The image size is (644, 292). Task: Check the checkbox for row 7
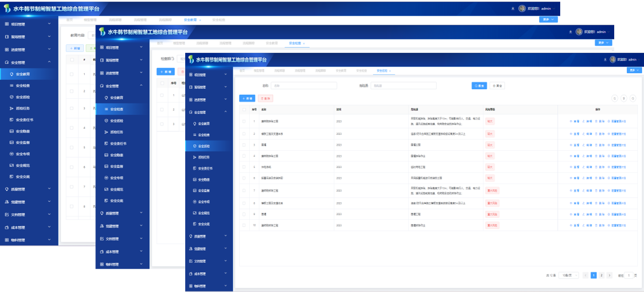[x=245, y=191]
